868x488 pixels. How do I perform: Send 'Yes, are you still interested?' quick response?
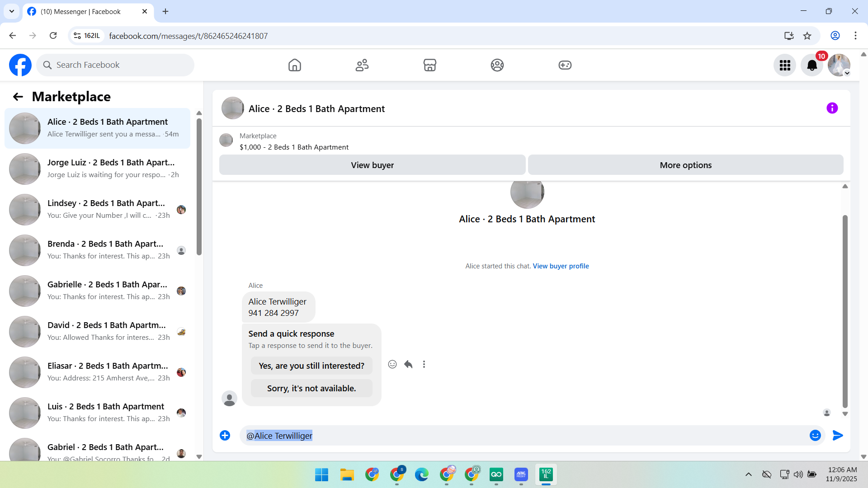tap(311, 366)
